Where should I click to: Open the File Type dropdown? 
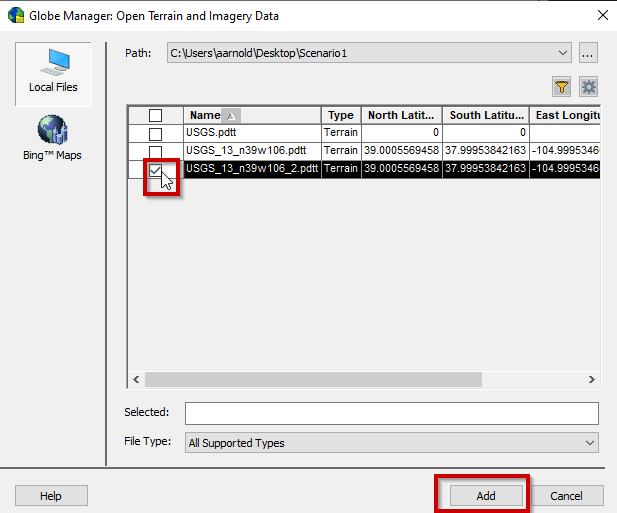point(590,443)
